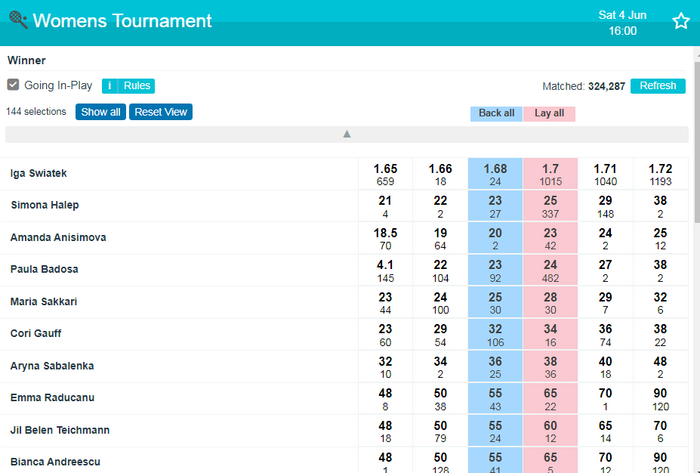Image resolution: width=700 pixels, height=473 pixels.
Task: Click Aryna Sabalenka's lay price 38
Action: [x=550, y=366]
